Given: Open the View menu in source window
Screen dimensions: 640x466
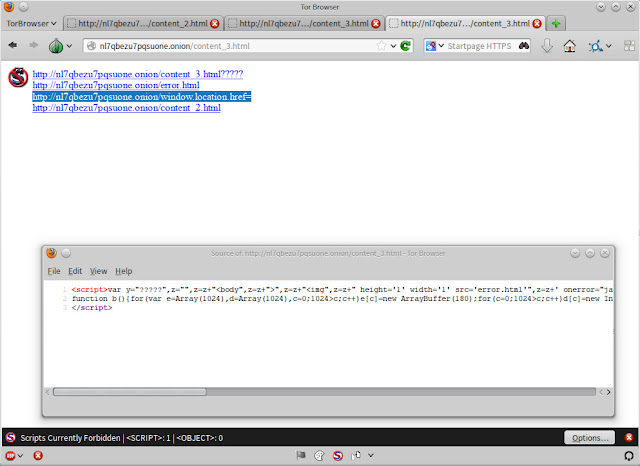Looking at the screenshot, I should [x=98, y=271].
